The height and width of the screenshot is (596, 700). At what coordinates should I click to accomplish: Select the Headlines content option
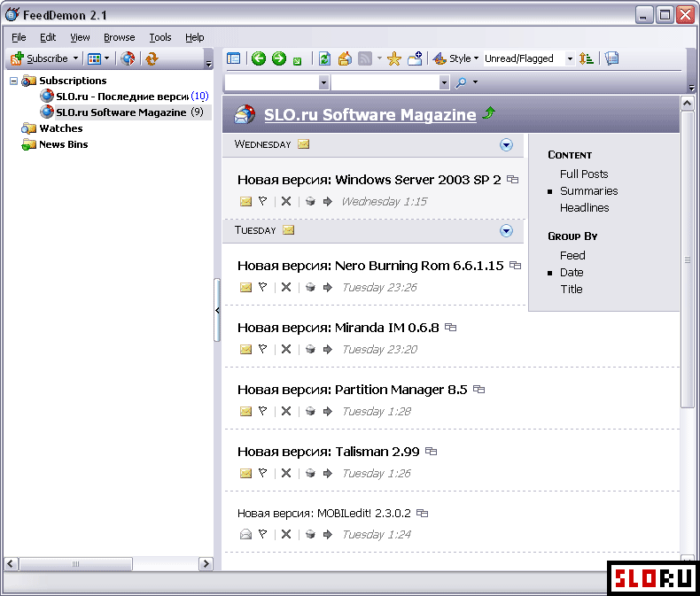pyautogui.click(x=585, y=208)
